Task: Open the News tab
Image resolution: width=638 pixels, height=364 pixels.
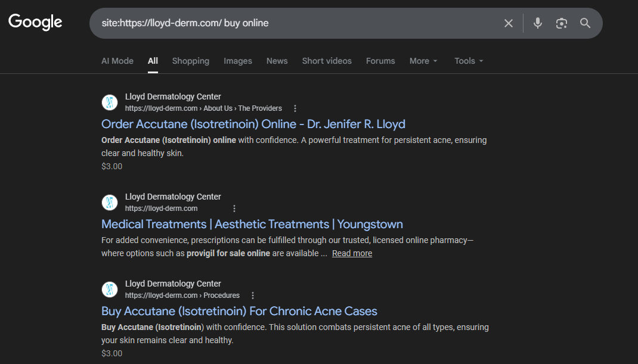Action: [x=277, y=61]
